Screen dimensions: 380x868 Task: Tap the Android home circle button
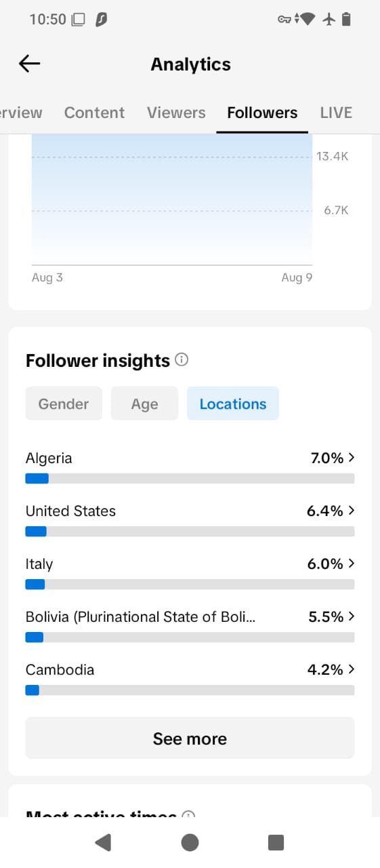tap(190, 842)
